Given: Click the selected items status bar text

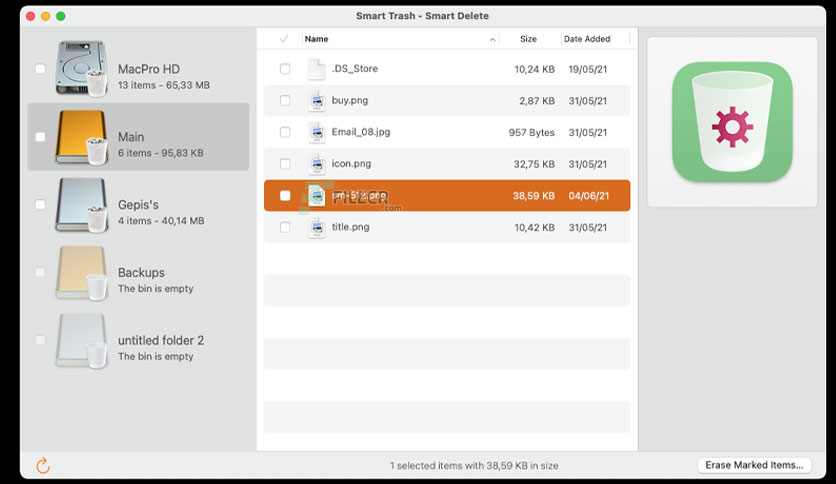Looking at the screenshot, I should tap(474, 466).
